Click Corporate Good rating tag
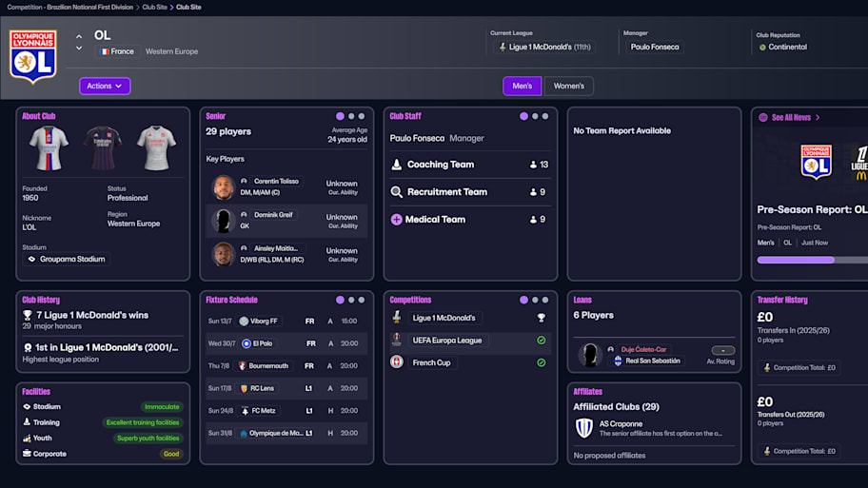The width and height of the screenshot is (868, 488). [x=171, y=454]
